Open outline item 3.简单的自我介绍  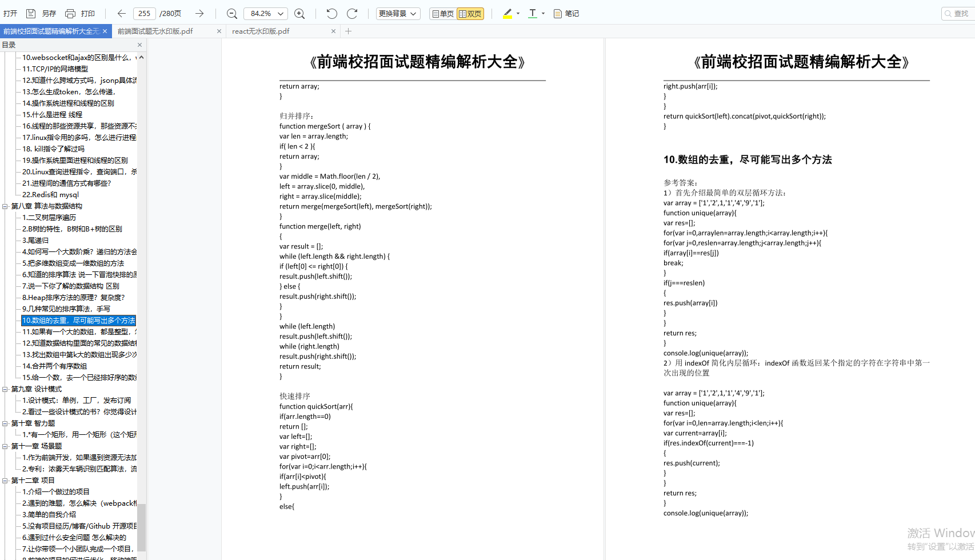click(x=49, y=514)
